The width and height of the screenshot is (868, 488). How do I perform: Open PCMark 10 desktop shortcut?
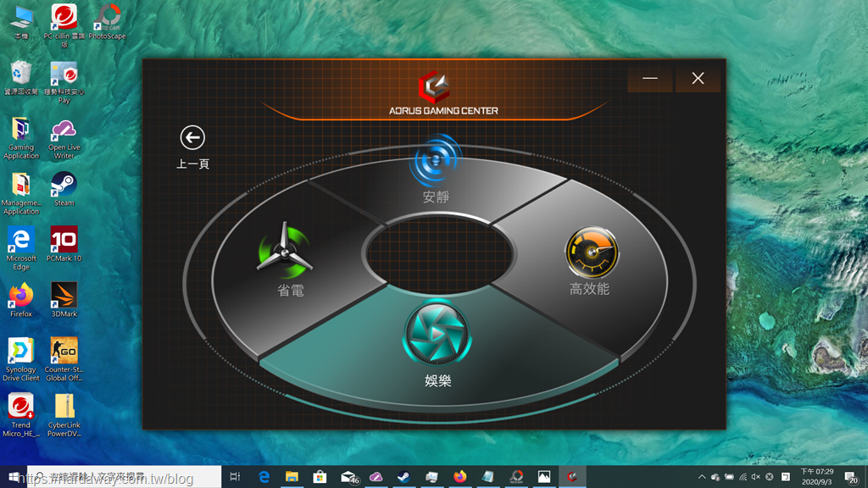click(64, 244)
